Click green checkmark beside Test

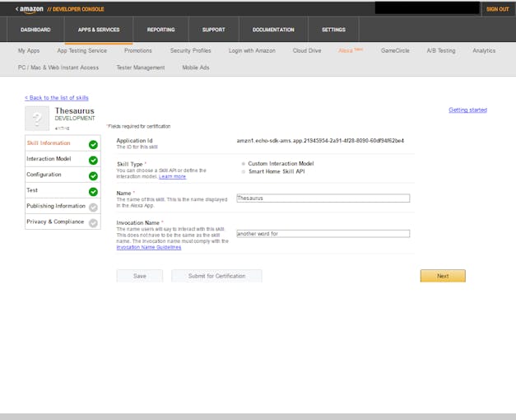pyautogui.click(x=93, y=192)
